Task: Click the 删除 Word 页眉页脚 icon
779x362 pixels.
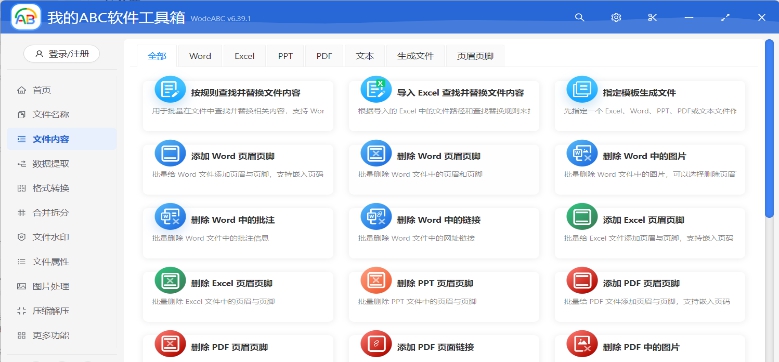Action: point(376,153)
